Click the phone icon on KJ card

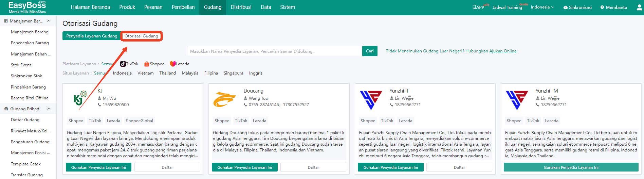click(x=99, y=105)
